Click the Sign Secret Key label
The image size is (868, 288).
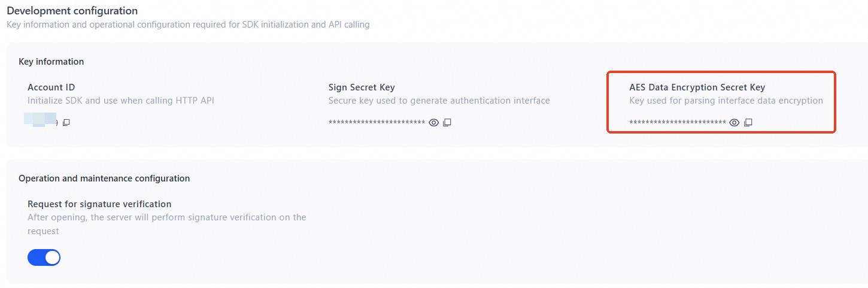(362, 87)
